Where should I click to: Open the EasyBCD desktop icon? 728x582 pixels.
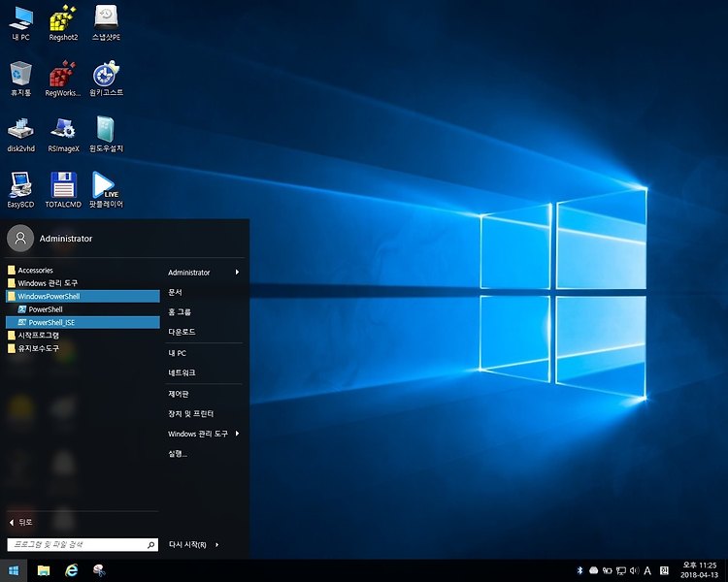point(21,190)
